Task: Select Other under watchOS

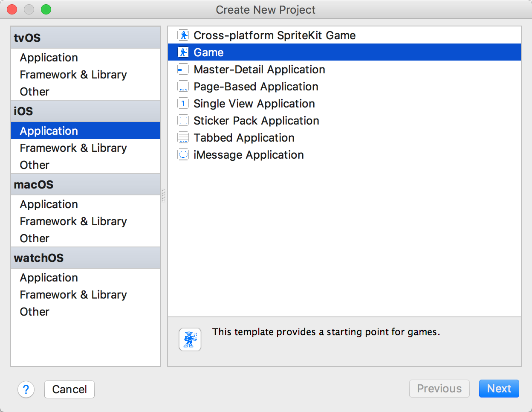Action: point(86,311)
